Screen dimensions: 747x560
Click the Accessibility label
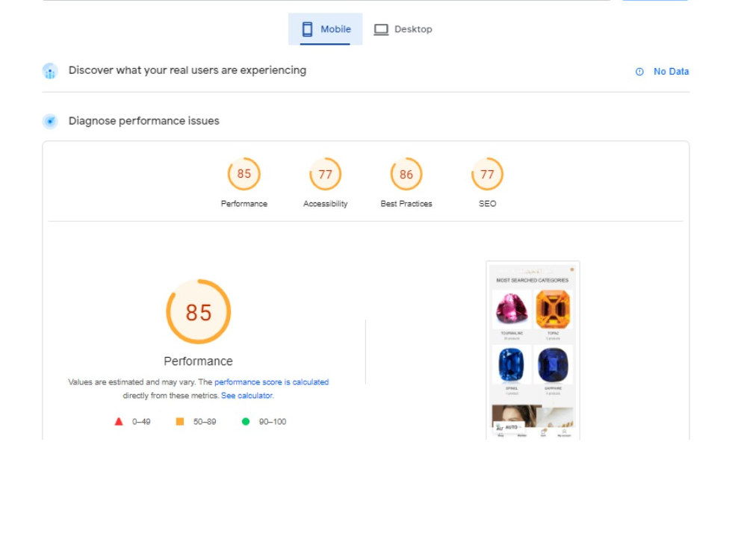pyautogui.click(x=326, y=204)
